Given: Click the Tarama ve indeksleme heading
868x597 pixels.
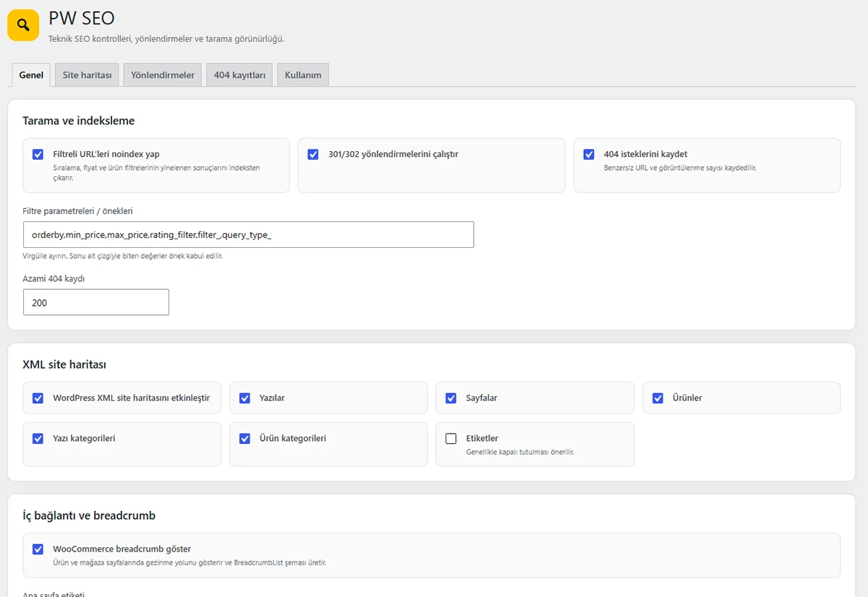Looking at the screenshot, I should [79, 121].
